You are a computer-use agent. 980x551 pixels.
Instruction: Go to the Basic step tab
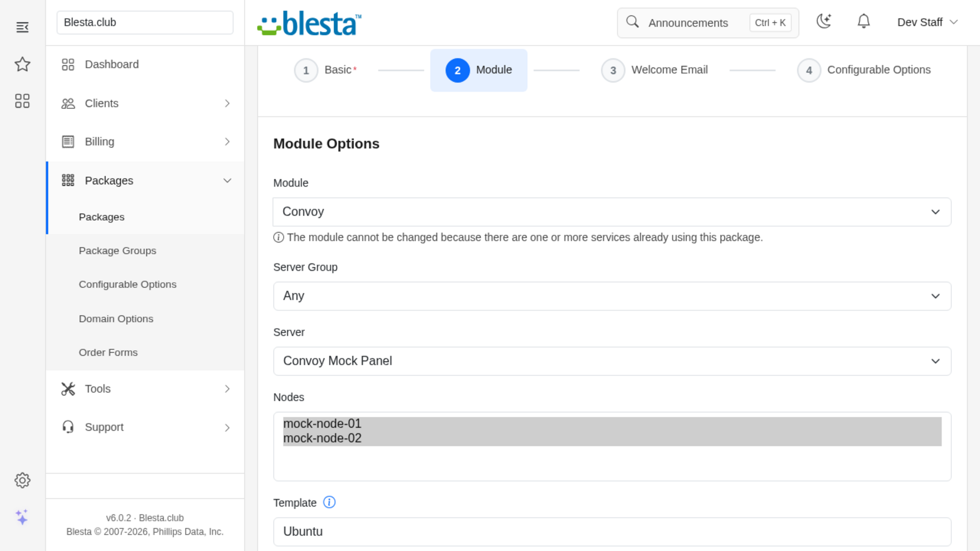(x=326, y=70)
